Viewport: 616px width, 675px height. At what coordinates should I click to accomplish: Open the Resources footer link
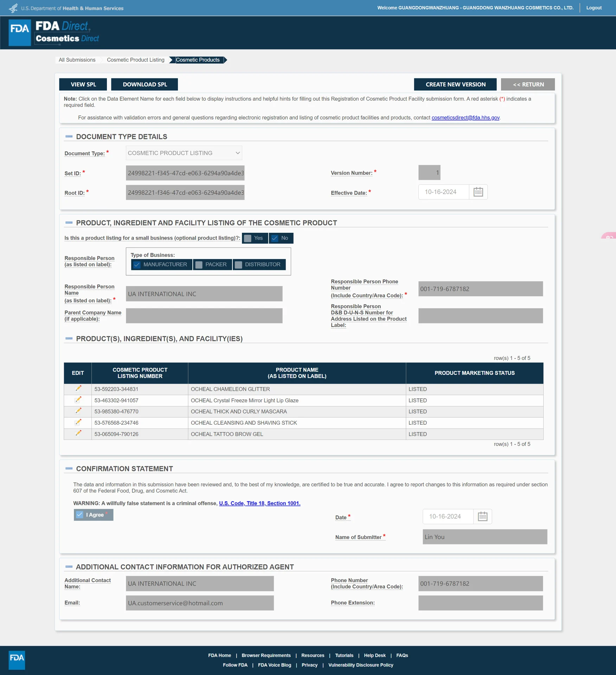[313, 655]
